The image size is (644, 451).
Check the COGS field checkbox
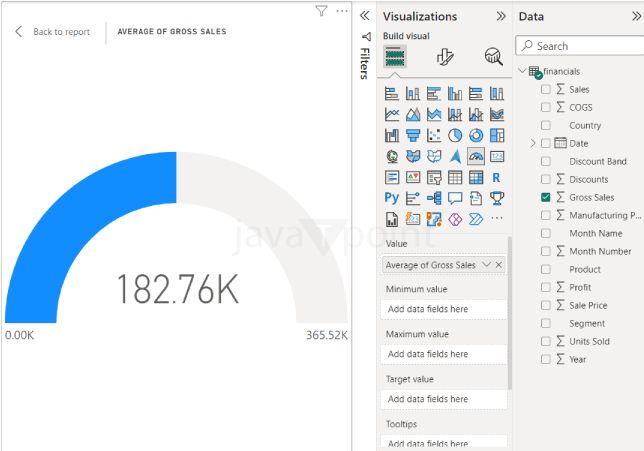545,107
